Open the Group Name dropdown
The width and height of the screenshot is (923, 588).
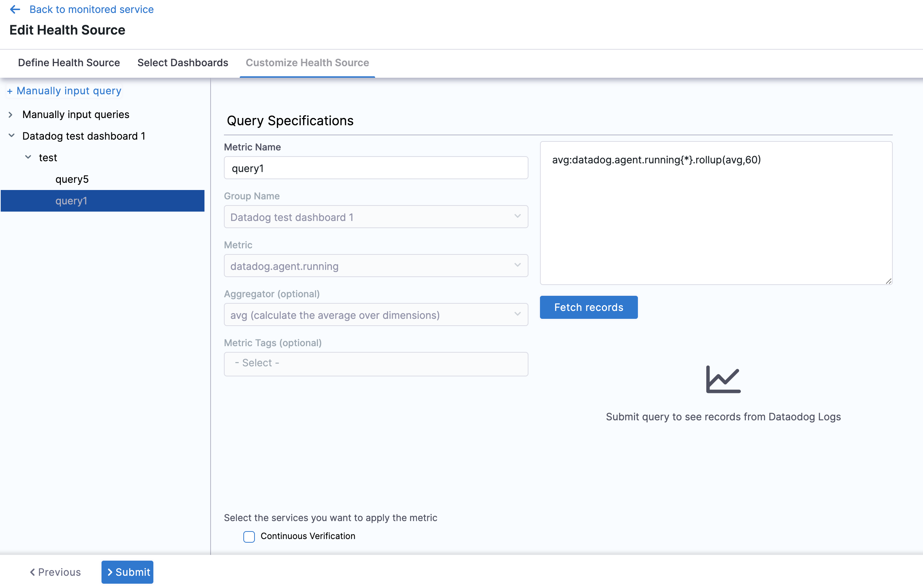[375, 217]
